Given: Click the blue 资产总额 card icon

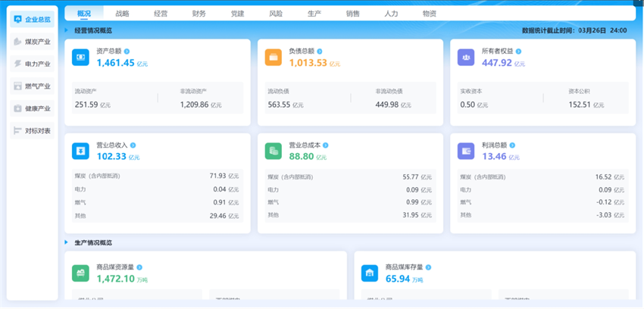Looking at the screenshot, I should point(81,58).
